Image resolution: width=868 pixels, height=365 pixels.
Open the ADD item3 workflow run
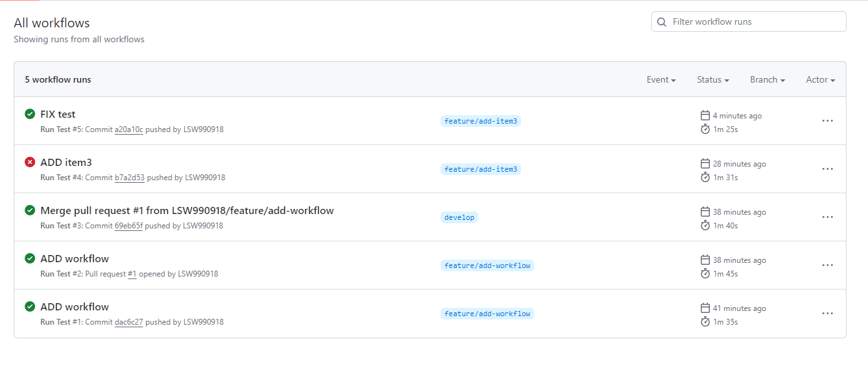tap(66, 162)
